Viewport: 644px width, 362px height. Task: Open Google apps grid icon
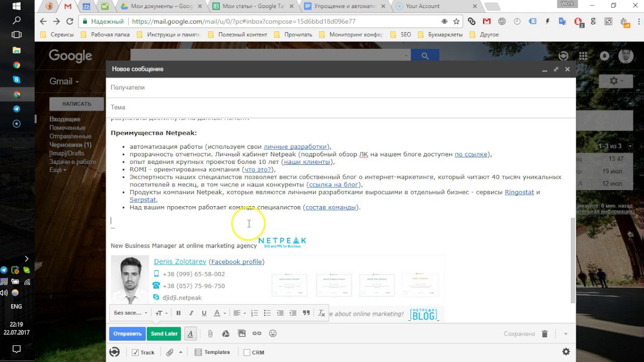click(583, 56)
